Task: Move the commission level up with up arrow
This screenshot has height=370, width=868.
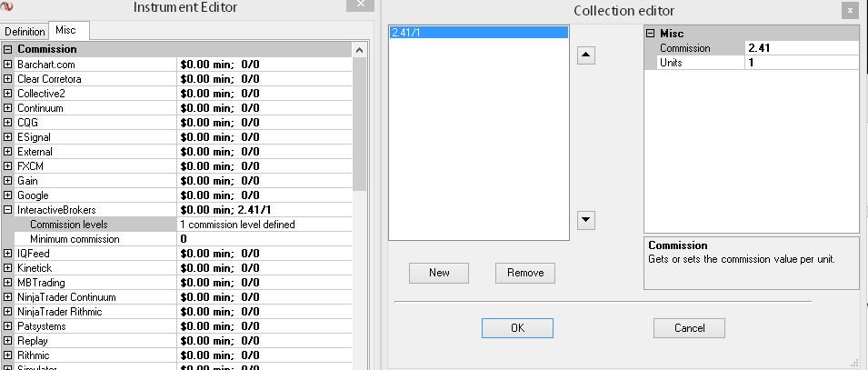Action: 585,55
